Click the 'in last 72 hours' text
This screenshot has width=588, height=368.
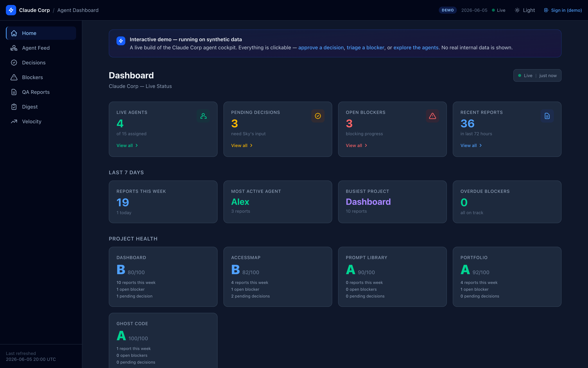tap(476, 134)
